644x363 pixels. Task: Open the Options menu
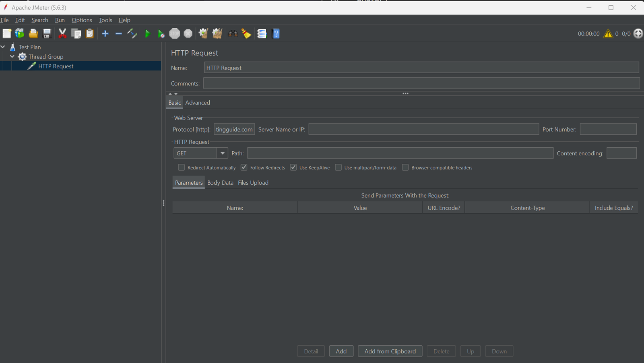[82, 20]
